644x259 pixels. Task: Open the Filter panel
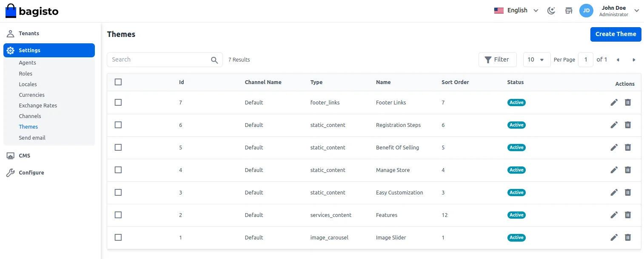point(497,60)
